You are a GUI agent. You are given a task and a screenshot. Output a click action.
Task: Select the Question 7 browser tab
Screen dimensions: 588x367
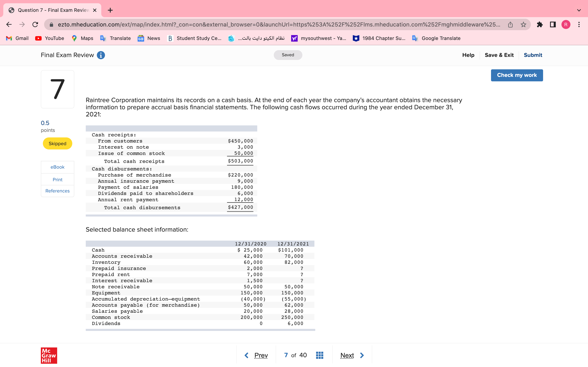tap(52, 10)
